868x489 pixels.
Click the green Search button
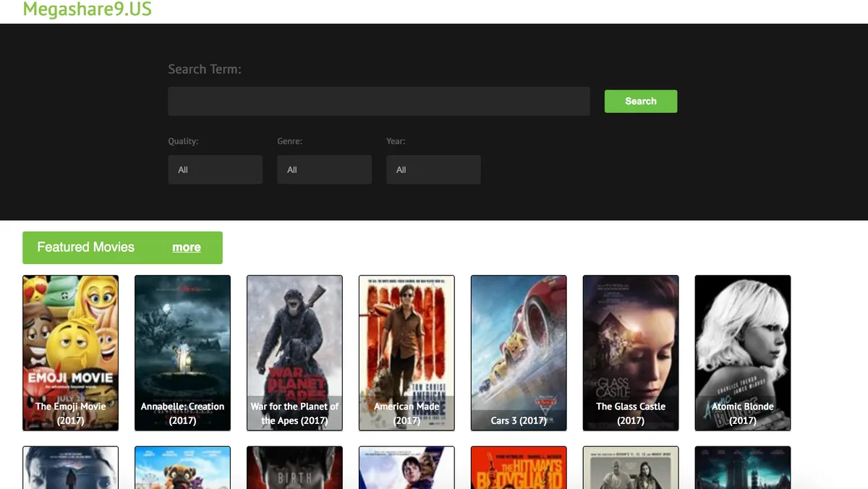point(641,101)
